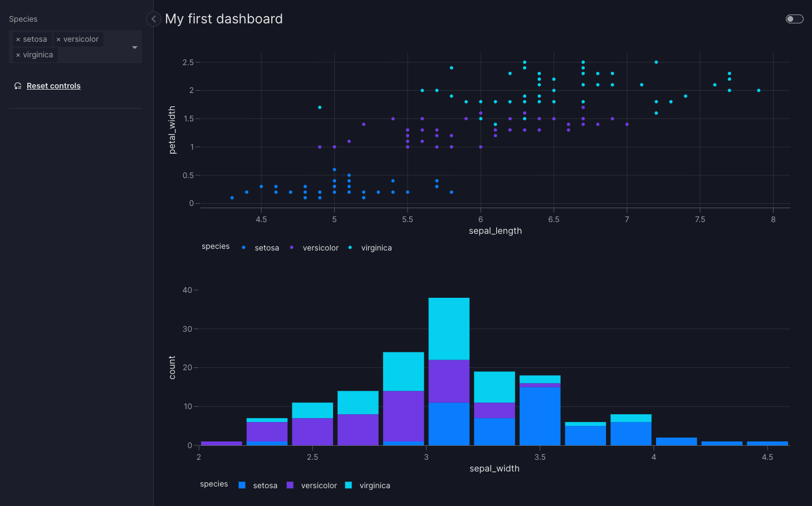Viewport: 812px width, 506px height.
Task: Click the tallest histogram bar near 3
Action: pos(449,371)
